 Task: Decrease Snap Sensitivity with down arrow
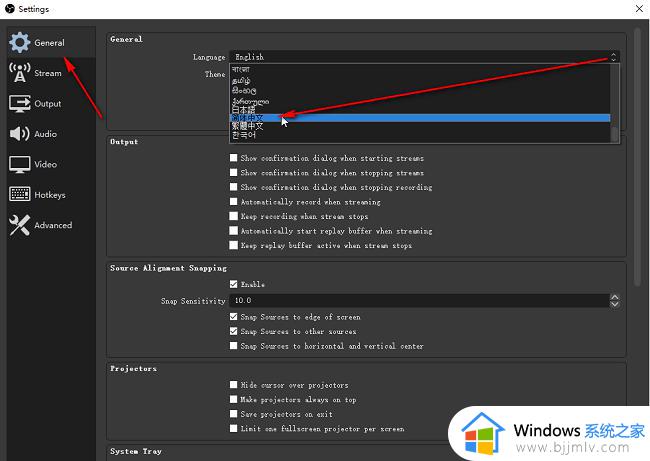click(615, 304)
